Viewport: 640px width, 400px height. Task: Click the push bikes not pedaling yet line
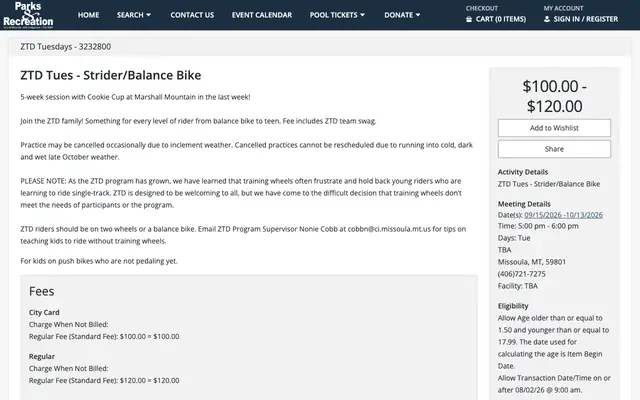tap(99, 261)
